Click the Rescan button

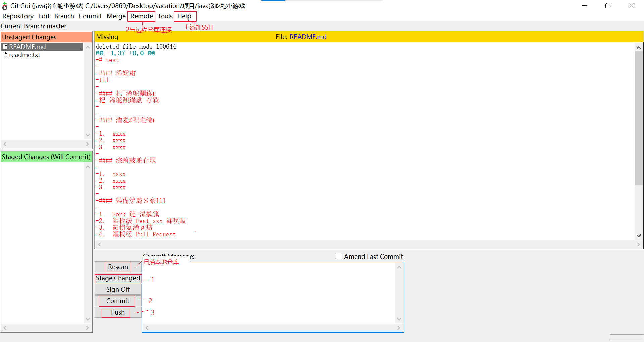click(x=118, y=267)
